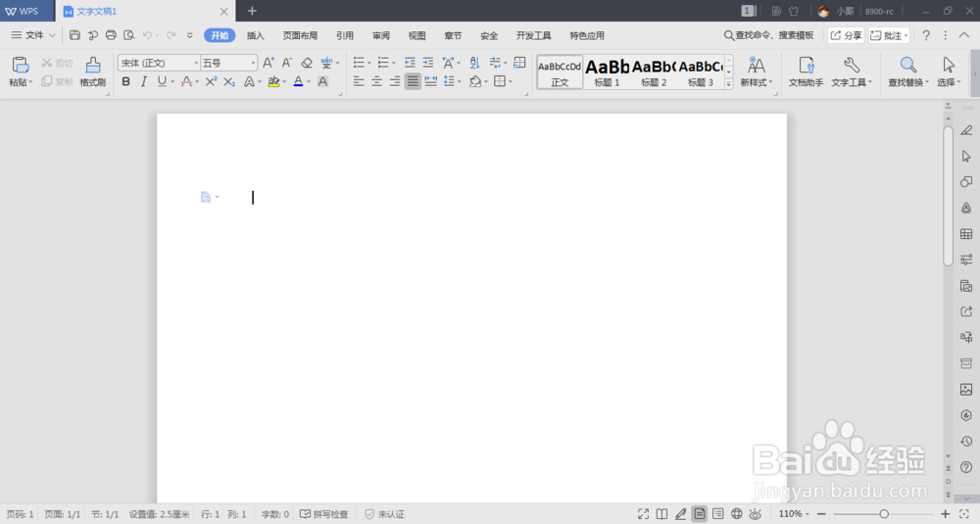Select the Format Painter (格式刷) tool
The height and width of the screenshot is (524, 980).
[92, 71]
